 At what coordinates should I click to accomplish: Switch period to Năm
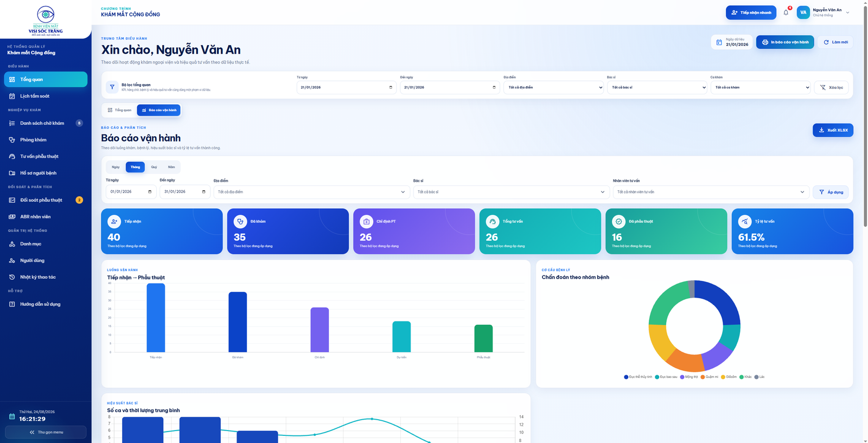171,167
